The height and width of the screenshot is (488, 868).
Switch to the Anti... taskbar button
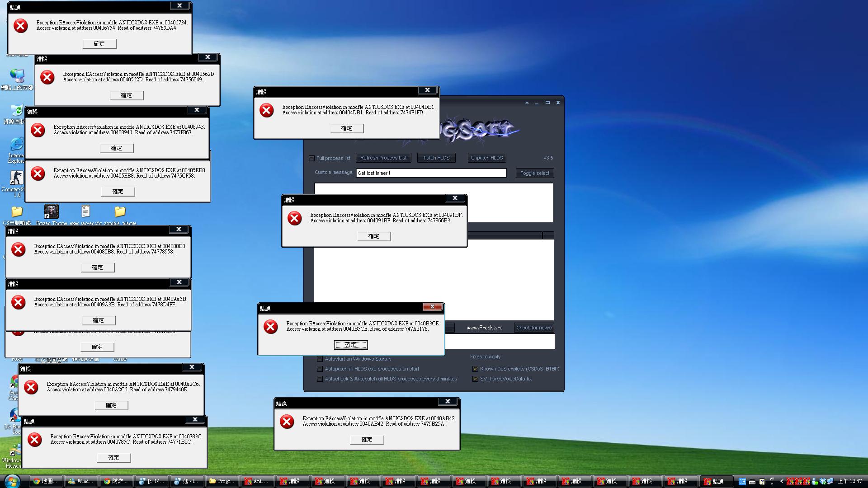click(x=258, y=481)
